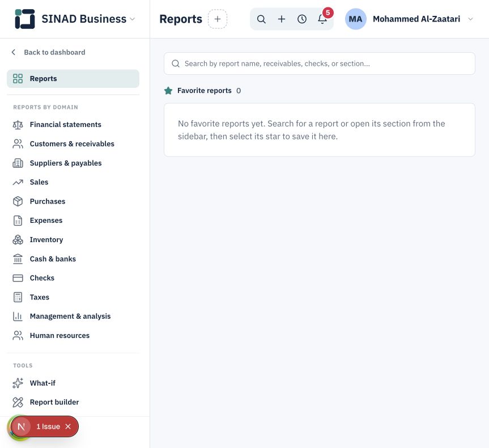Click the What-if sparkle icon
The width and height of the screenshot is (489, 448).
tap(18, 383)
